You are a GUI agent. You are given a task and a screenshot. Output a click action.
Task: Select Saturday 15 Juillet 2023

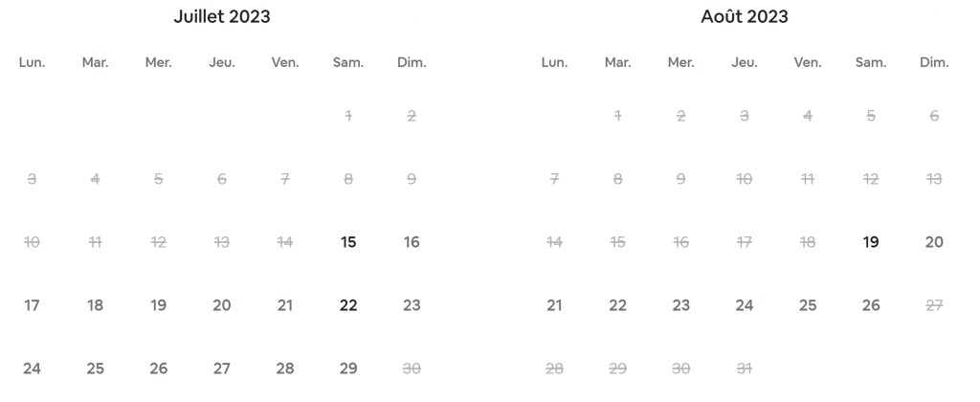pyautogui.click(x=348, y=242)
